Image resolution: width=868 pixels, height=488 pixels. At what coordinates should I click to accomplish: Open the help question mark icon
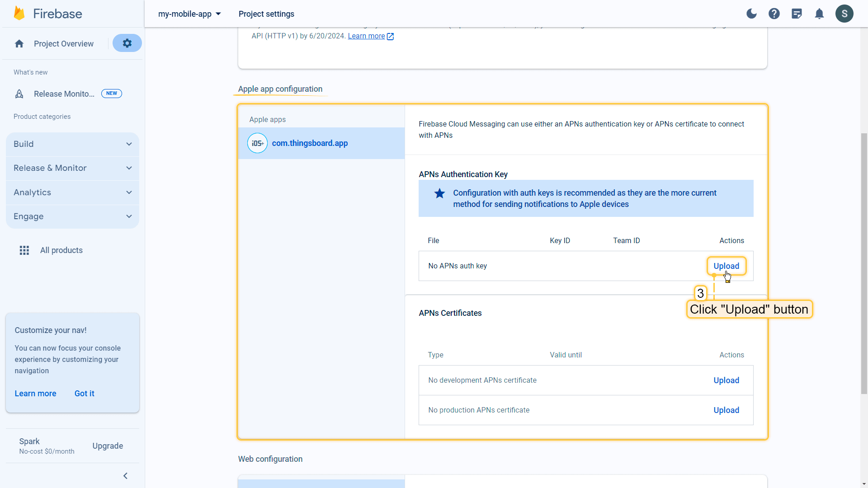pyautogui.click(x=774, y=14)
